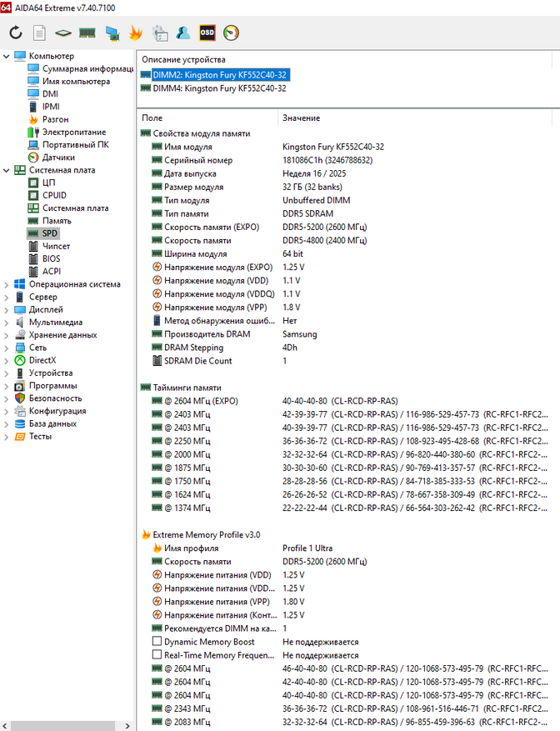The image size is (560, 731).
Task: Click the user profile toolbar icon
Action: click(x=183, y=33)
